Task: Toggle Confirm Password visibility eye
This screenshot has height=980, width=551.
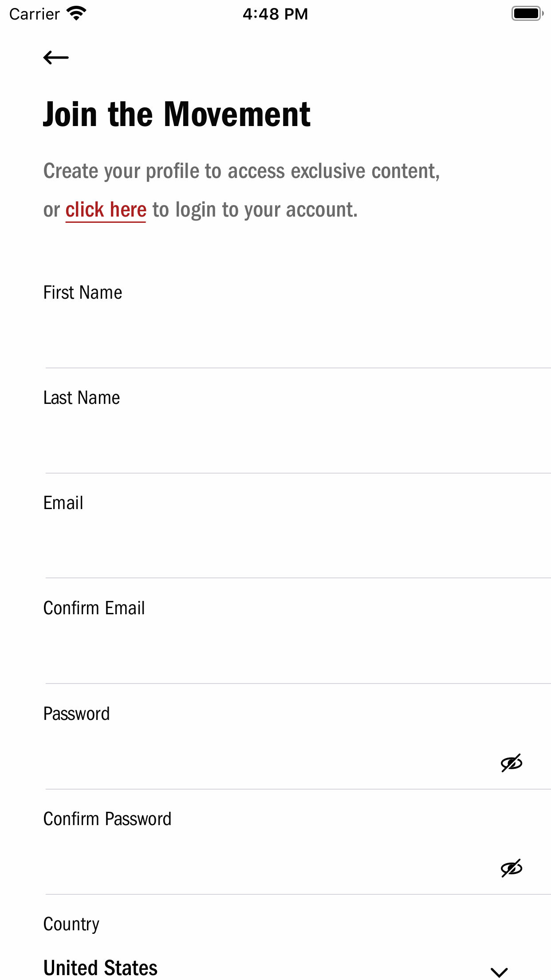Action: click(x=511, y=868)
